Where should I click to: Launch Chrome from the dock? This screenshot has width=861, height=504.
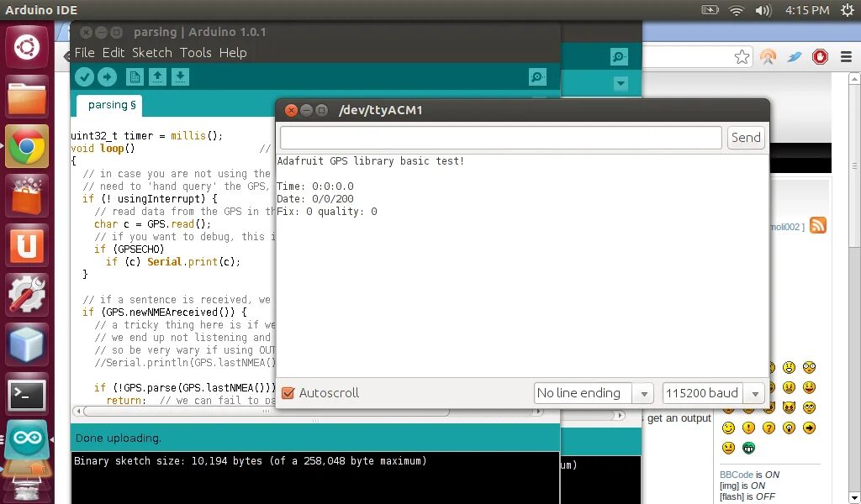[27, 146]
